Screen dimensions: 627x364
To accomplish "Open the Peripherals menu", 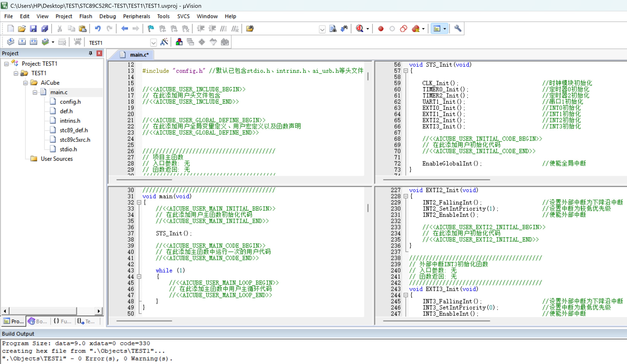I will pyautogui.click(x=136, y=16).
